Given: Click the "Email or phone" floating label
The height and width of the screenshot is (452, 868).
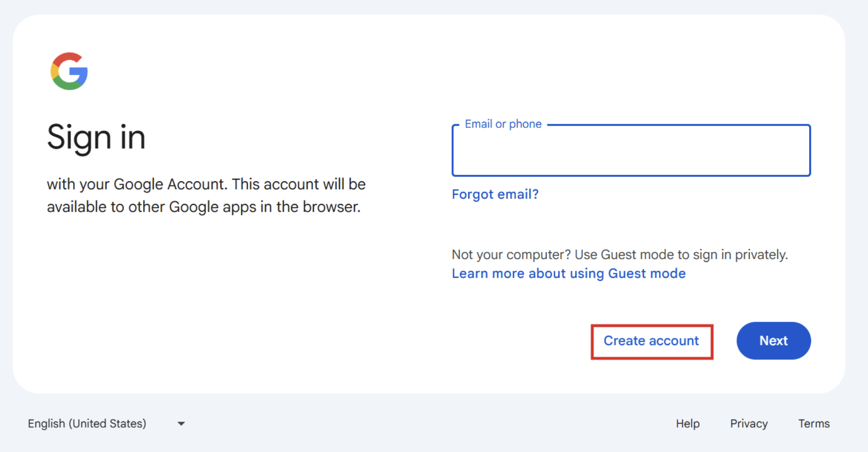Looking at the screenshot, I should 503,124.
